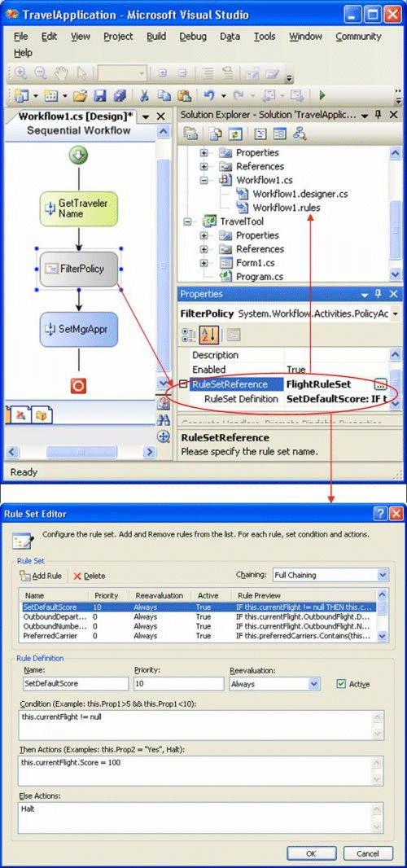This screenshot has height=868, width=407.
Task: Select PreferredCarrier rule row
Action: 198,636
